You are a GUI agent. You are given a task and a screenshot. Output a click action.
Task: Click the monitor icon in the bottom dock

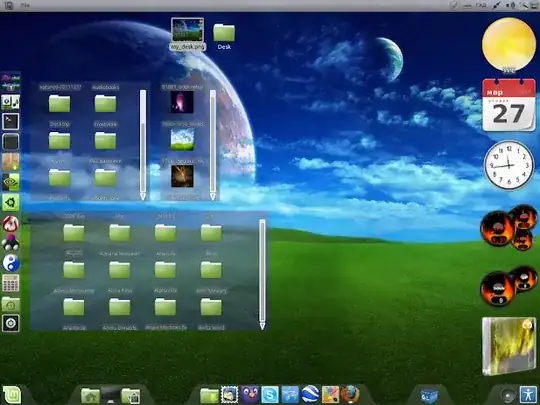pyautogui.click(x=110, y=395)
